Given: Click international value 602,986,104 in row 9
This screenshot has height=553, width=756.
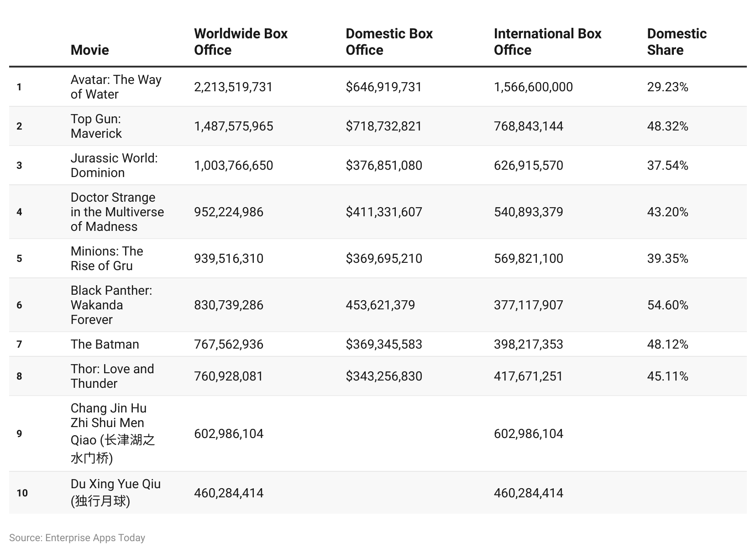Looking at the screenshot, I should click(529, 433).
